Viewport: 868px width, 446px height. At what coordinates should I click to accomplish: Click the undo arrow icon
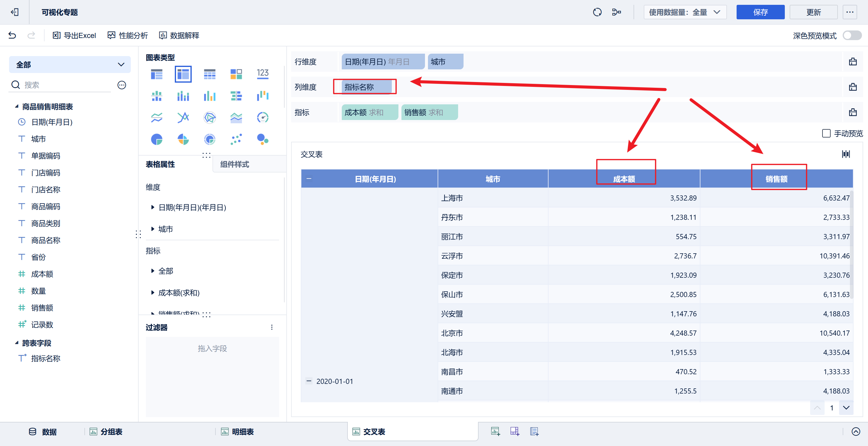12,35
